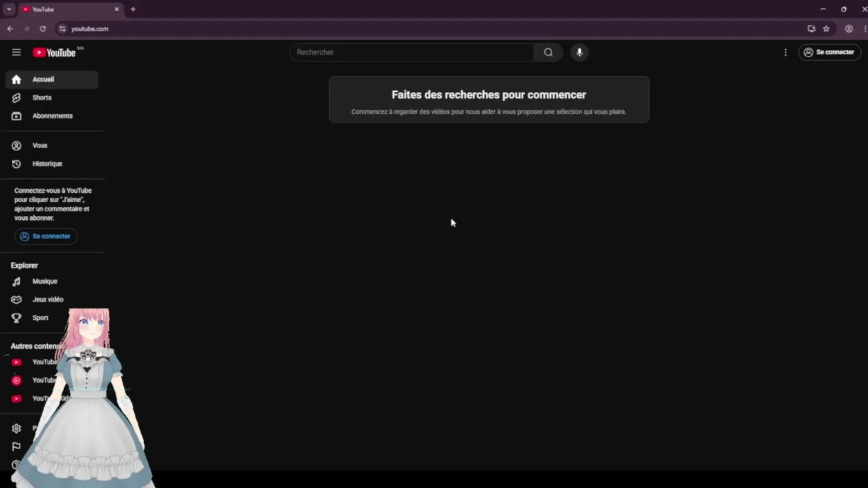Open the Accueil menu entry
Viewport: 868px width, 488px height.
pyautogui.click(x=52, y=79)
